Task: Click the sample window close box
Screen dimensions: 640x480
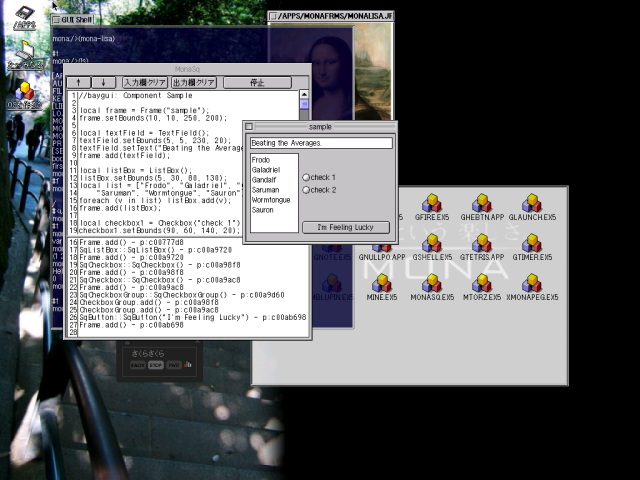Action: coord(249,127)
